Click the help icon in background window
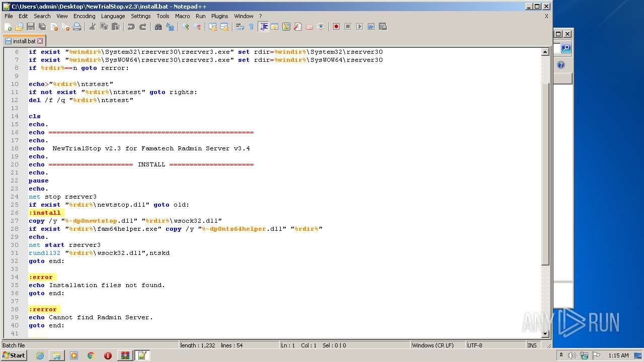This screenshot has height=362, width=644. pyautogui.click(x=561, y=65)
